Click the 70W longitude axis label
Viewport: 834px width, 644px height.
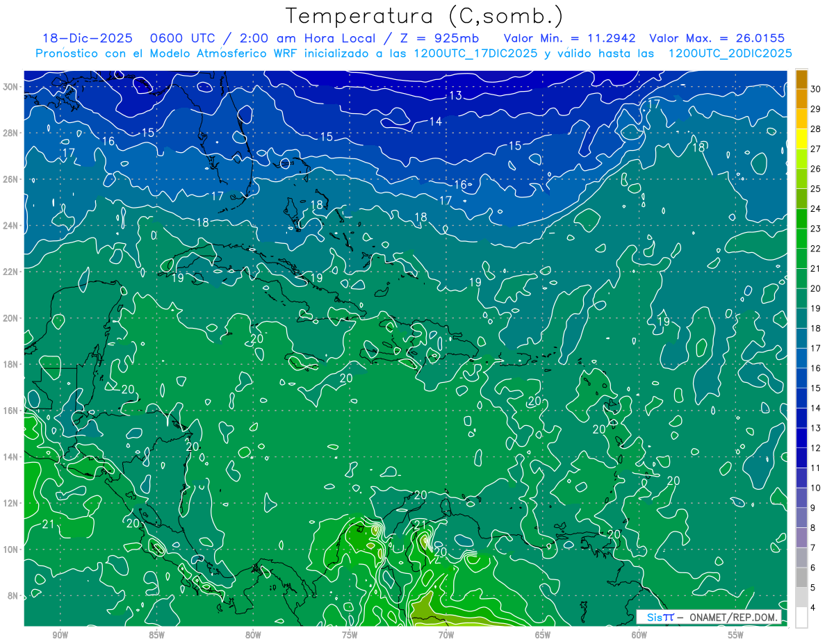pyautogui.click(x=446, y=635)
